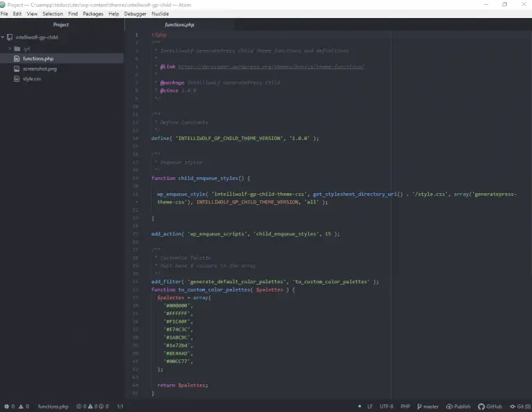
Task: Click the functions.php file icon in tree
Action: coord(17,59)
